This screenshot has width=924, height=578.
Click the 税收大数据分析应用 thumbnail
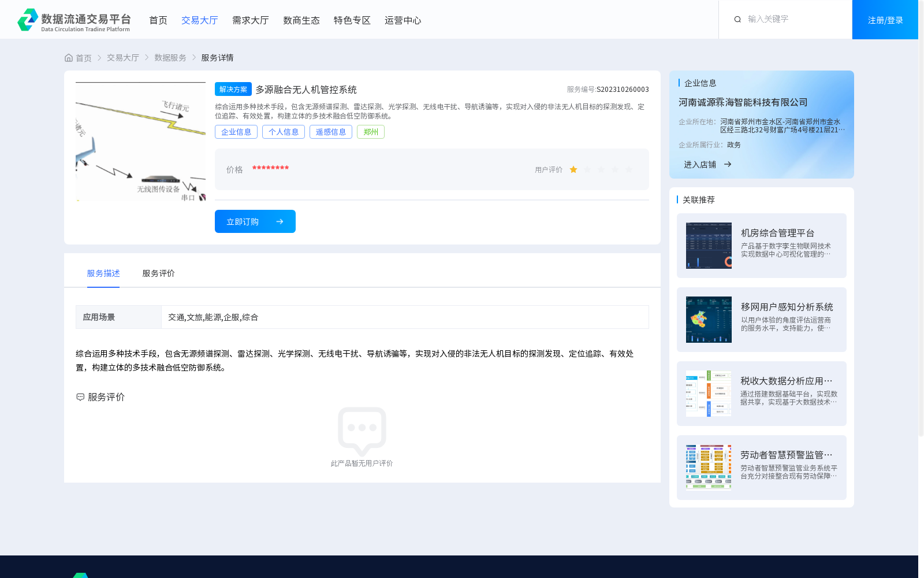[x=709, y=394]
